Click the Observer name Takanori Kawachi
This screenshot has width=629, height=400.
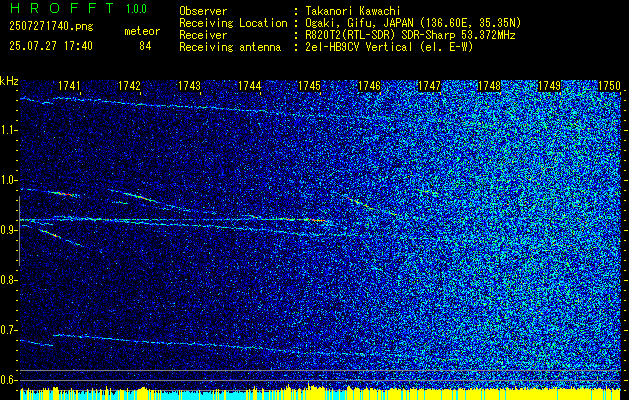pos(353,12)
